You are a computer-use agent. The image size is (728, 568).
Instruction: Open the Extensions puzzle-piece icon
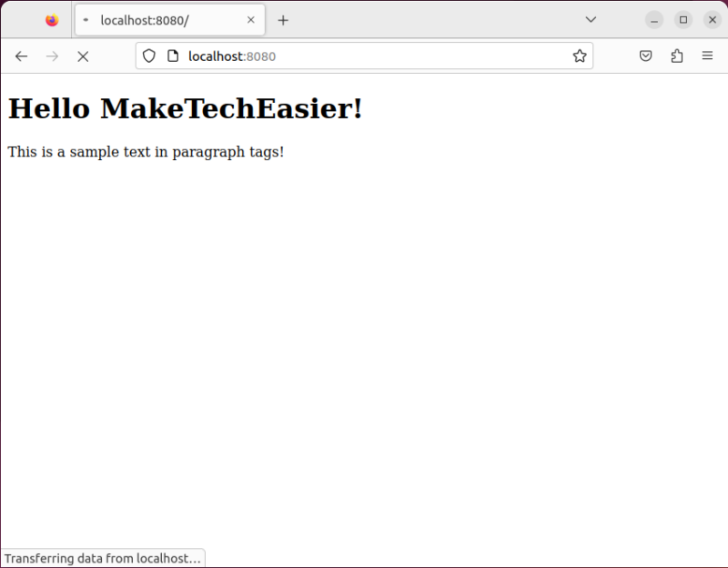point(676,56)
